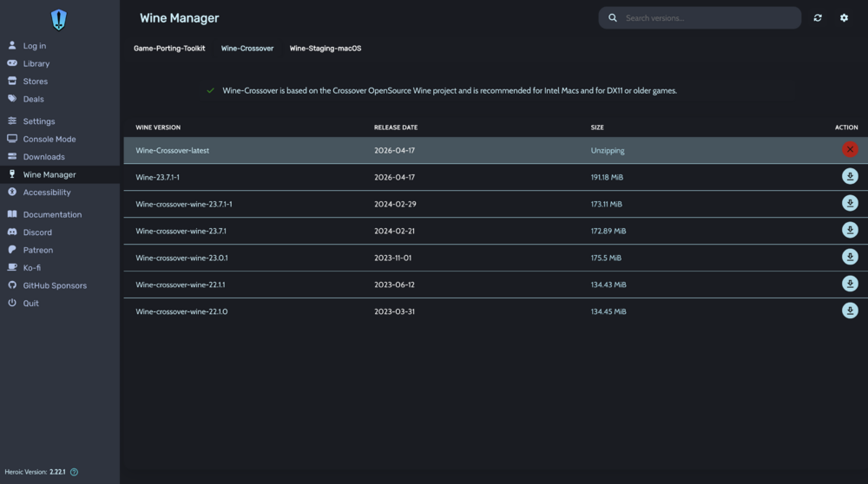The height and width of the screenshot is (484, 868).
Task: Click the WINE VERSION column header
Action: point(158,128)
